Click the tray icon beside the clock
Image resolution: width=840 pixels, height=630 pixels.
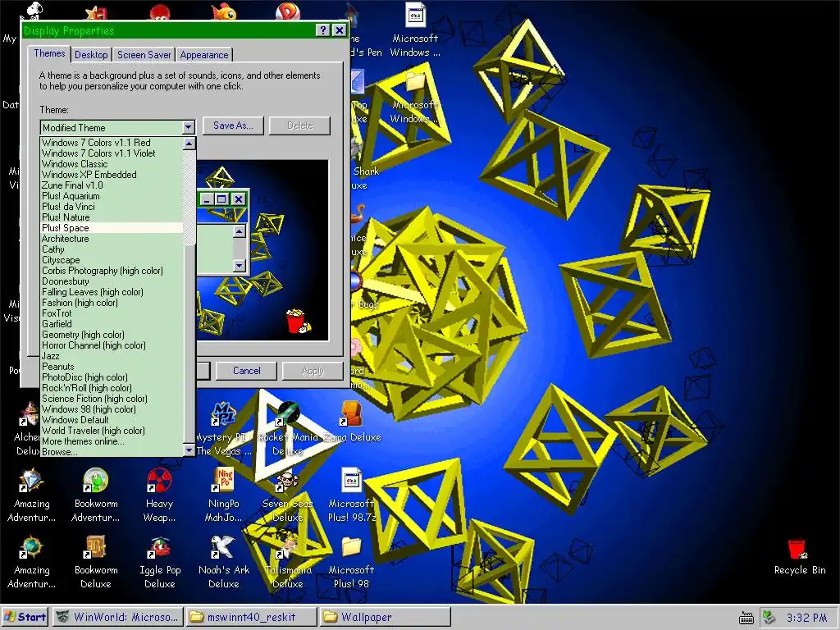coord(769,618)
